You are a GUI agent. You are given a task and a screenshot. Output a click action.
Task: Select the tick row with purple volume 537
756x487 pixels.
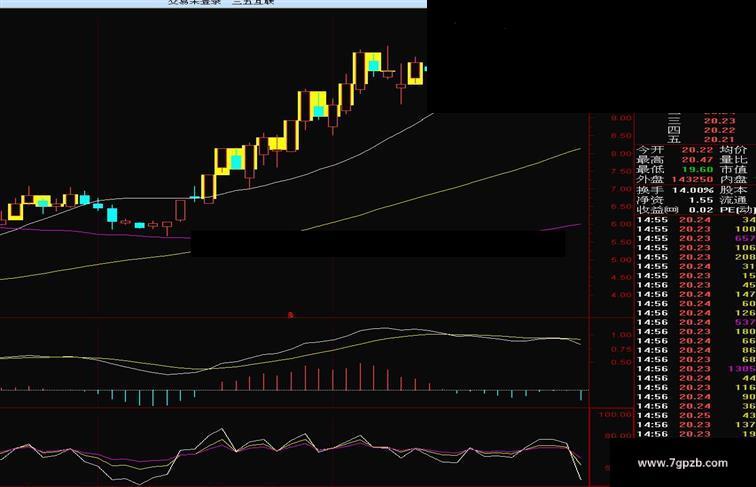[x=696, y=322]
